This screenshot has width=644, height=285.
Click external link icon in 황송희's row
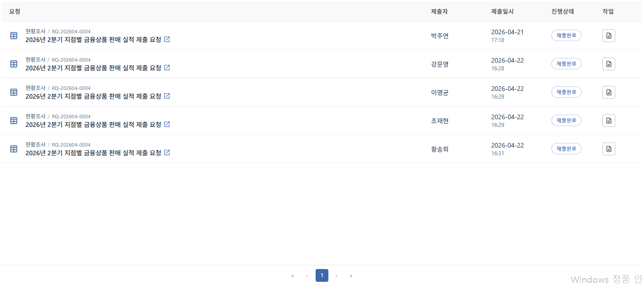pos(167,153)
